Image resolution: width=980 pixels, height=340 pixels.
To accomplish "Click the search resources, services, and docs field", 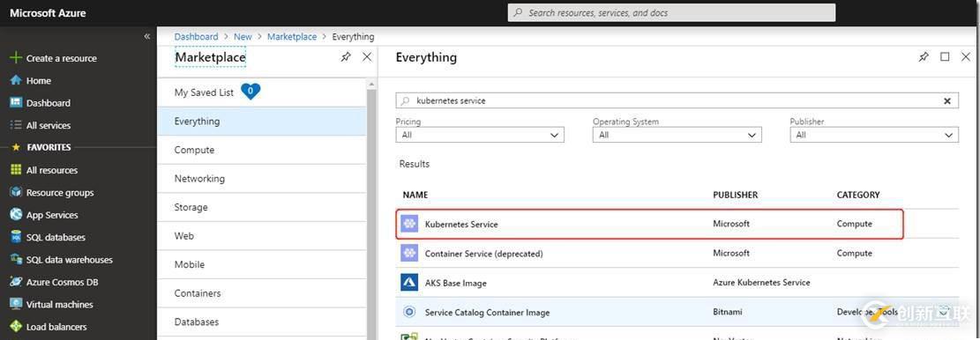I will 671,12.
